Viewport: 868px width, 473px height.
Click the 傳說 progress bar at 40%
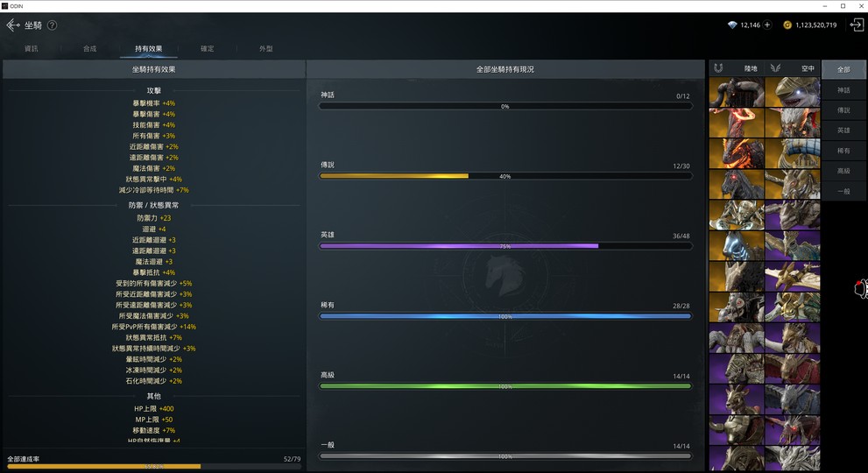pos(505,176)
